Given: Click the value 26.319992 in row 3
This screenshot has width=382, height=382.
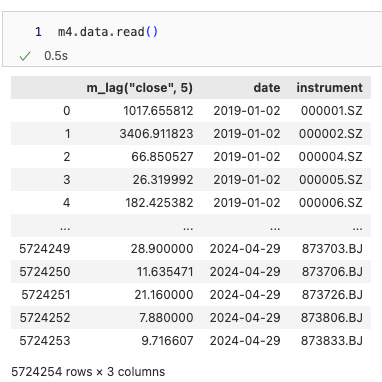Looking at the screenshot, I should 163,180.
